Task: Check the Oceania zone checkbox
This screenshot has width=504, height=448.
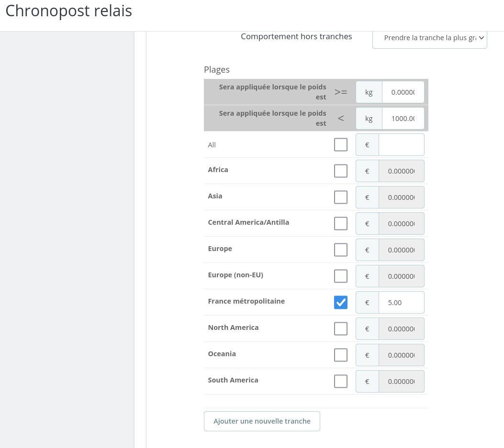Action: pyautogui.click(x=341, y=356)
